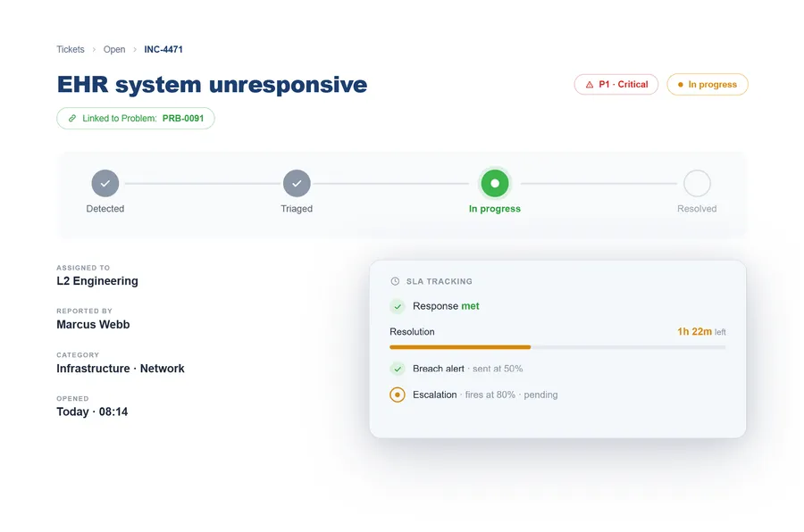
Task: Click the L2 Engineering assignee value
Action: point(97,281)
